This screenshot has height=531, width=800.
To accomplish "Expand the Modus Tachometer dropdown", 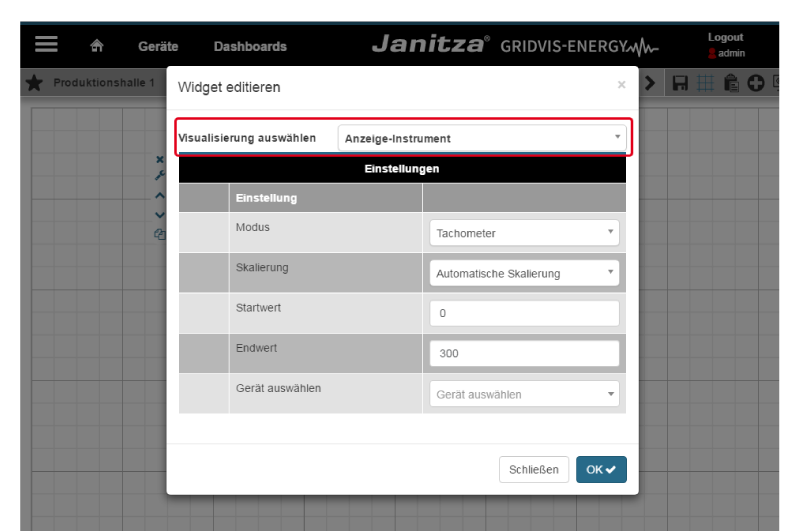I will tap(524, 233).
